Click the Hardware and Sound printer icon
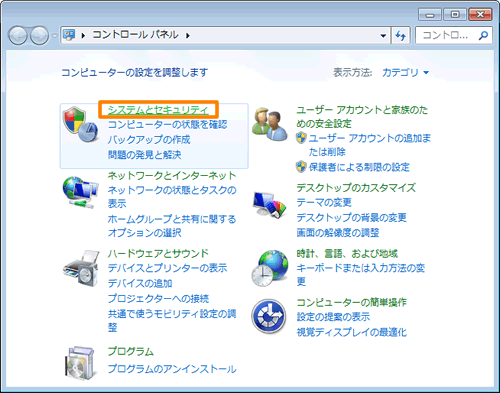Image resolution: width=500 pixels, height=393 pixels. [81, 268]
